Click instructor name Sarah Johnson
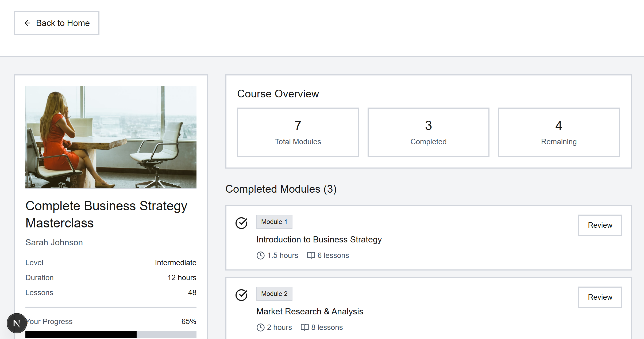The width and height of the screenshot is (644, 339). [x=54, y=242]
